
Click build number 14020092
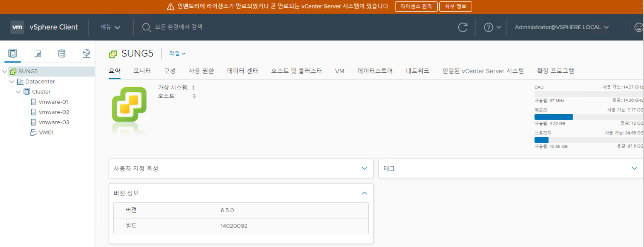click(x=234, y=226)
